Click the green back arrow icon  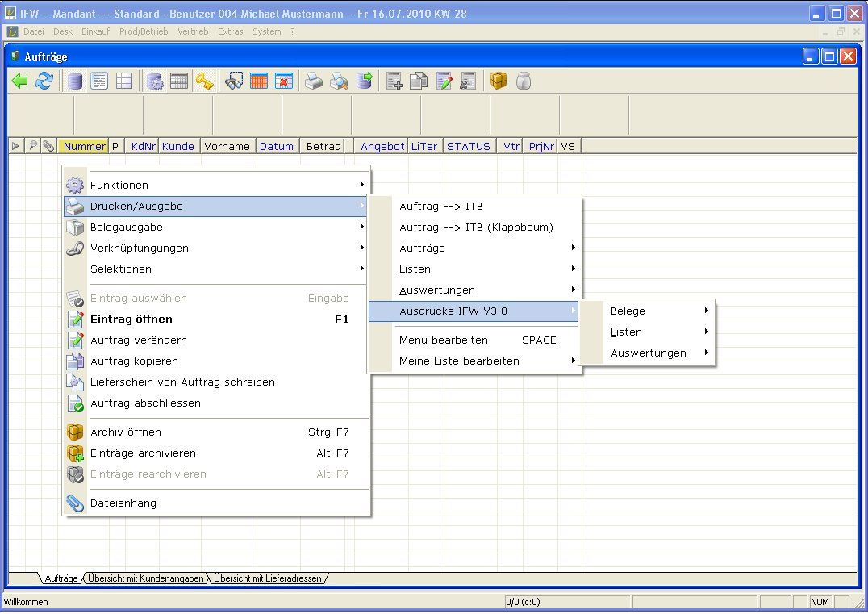click(x=20, y=81)
